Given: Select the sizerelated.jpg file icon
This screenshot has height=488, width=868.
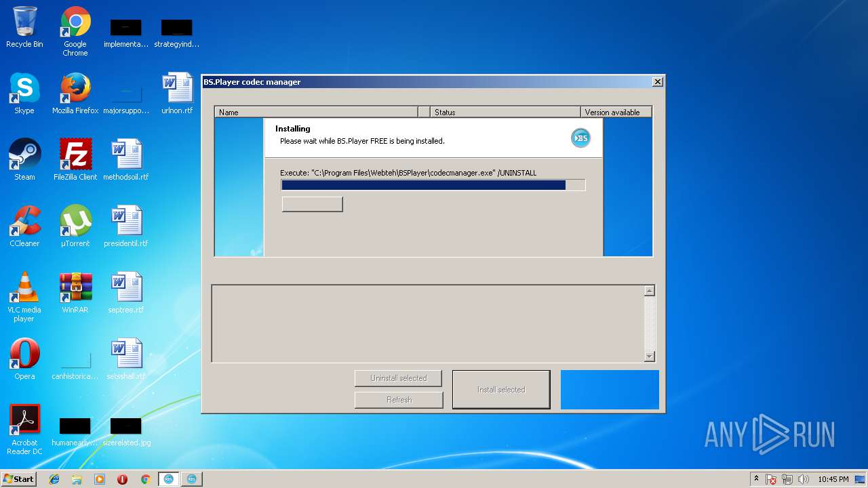Looking at the screenshot, I should pos(126,431).
